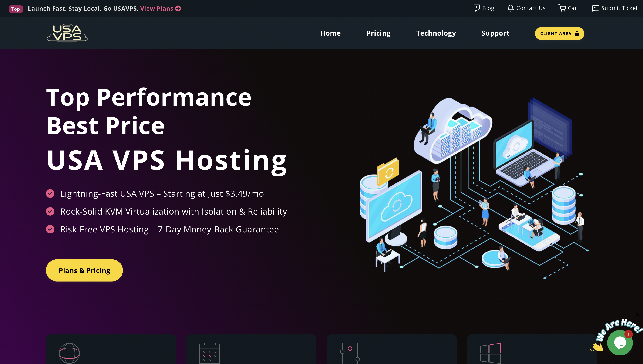Viewport: 643px width, 364px height.
Task: Follow the View Plans link
Action: pos(156,9)
